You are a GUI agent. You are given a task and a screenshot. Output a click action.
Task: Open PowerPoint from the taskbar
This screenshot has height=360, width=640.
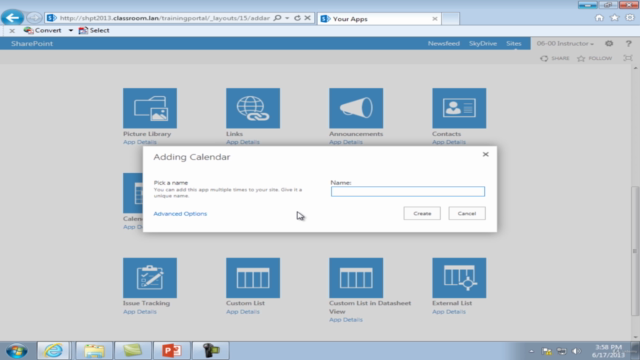(172, 351)
